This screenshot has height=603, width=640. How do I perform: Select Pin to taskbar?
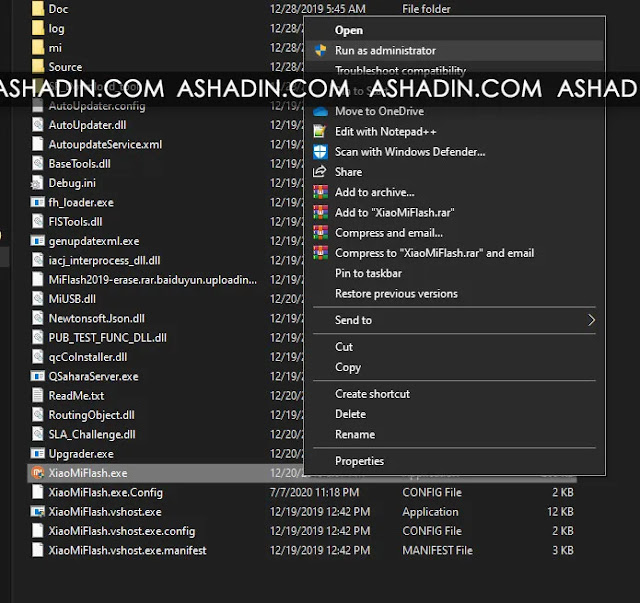tap(368, 273)
